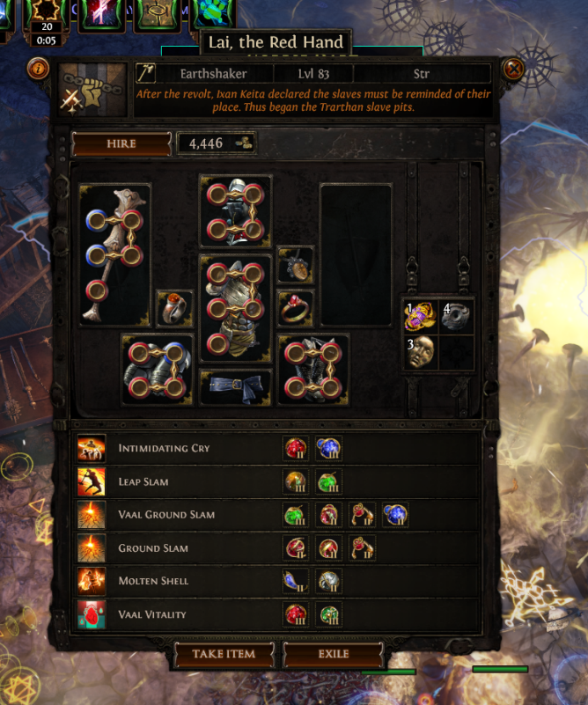Click the TAKE ITEM button
The height and width of the screenshot is (705, 588).
pos(224,654)
